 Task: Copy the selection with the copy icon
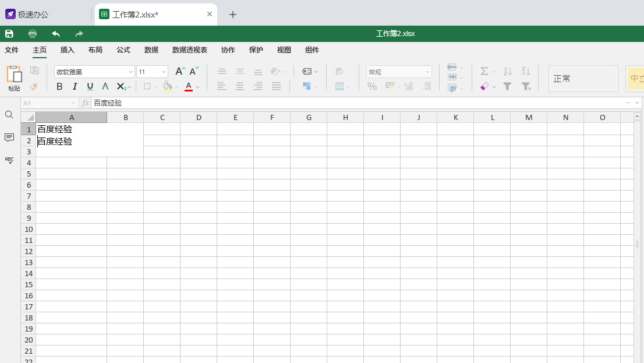click(34, 71)
